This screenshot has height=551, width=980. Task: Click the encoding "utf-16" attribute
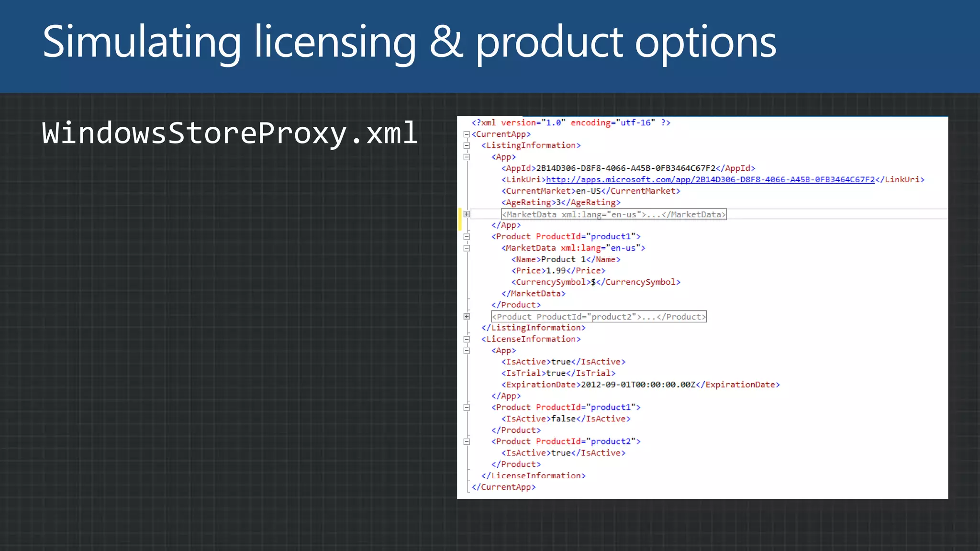click(613, 123)
